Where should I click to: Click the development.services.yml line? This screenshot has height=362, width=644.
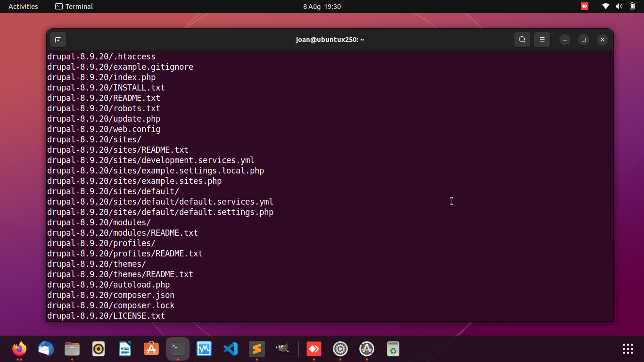(x=151, y=160)
